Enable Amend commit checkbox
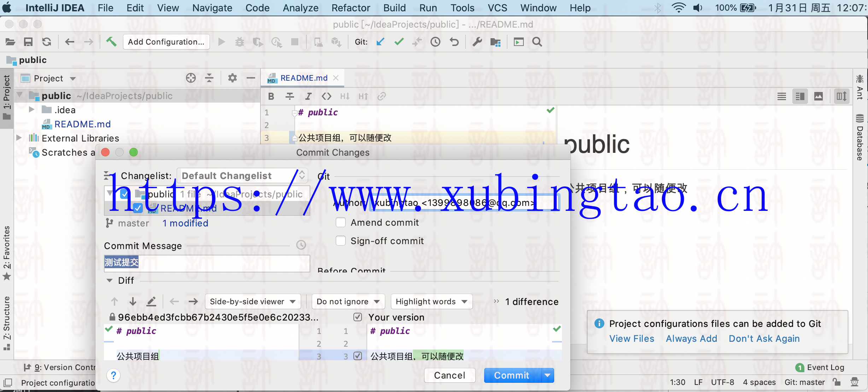This screenshot has height=392, width=868. pyautogui.click(x=341, y=223)
